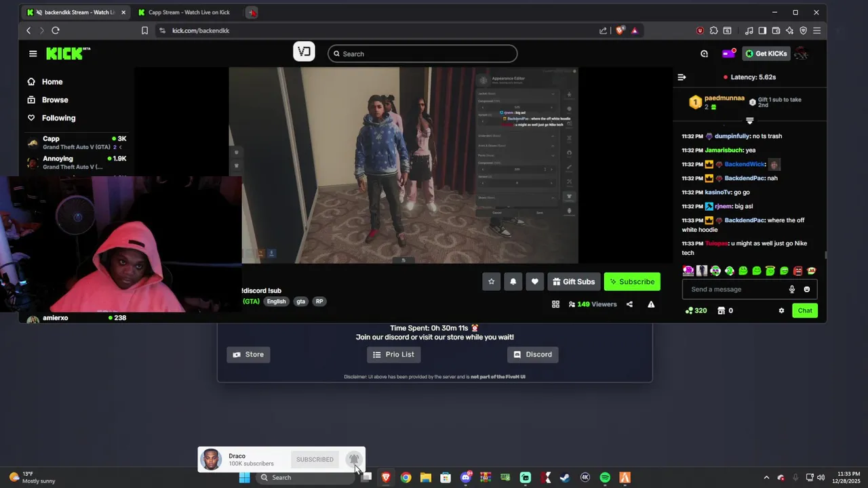This screenshot has width=868, height=488.
Task: Open Brave Wallet icon
Action: click(x=776, y=30)
